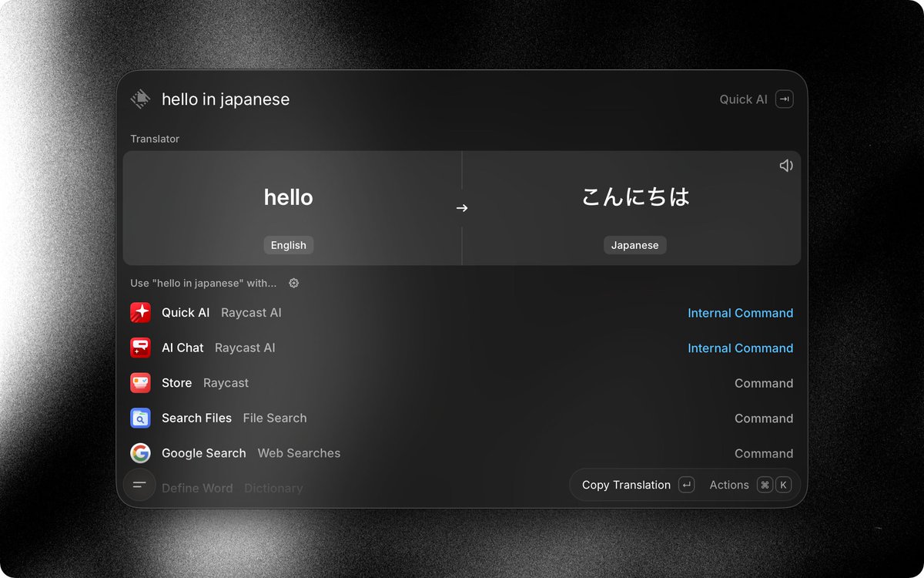
Task: Open the Japanese target language selector
Action: coord(635,245)
